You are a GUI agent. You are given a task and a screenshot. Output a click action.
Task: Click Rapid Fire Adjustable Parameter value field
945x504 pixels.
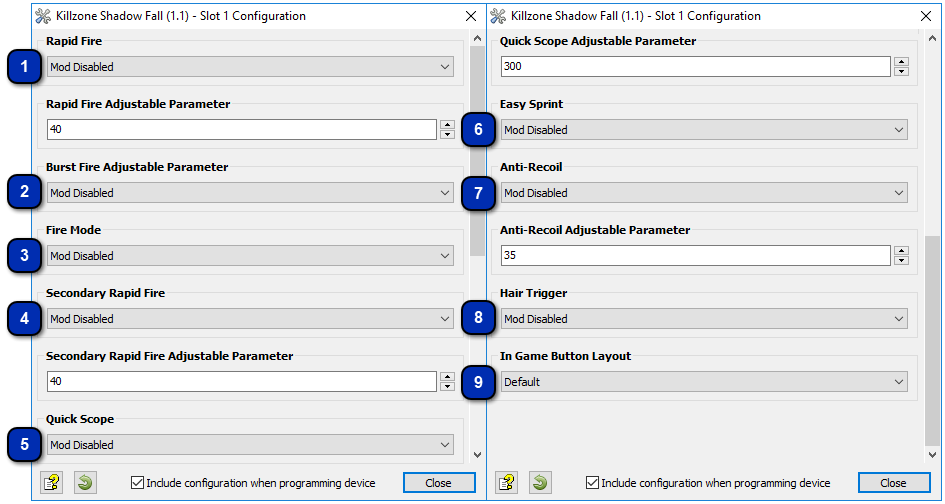click(x=242, y=130)
